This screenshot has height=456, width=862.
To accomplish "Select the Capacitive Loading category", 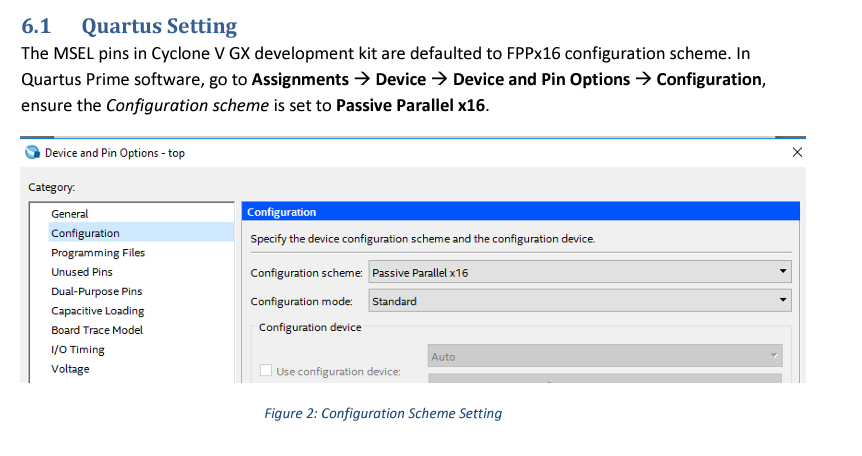I will tap(98, 311).
